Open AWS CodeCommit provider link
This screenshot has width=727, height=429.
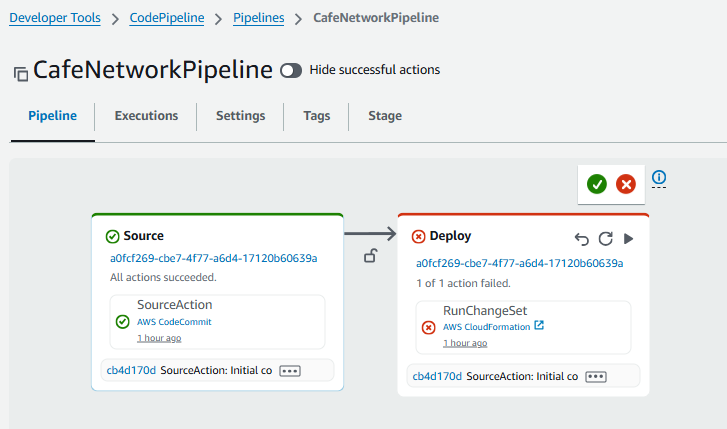tap(174, 322)
